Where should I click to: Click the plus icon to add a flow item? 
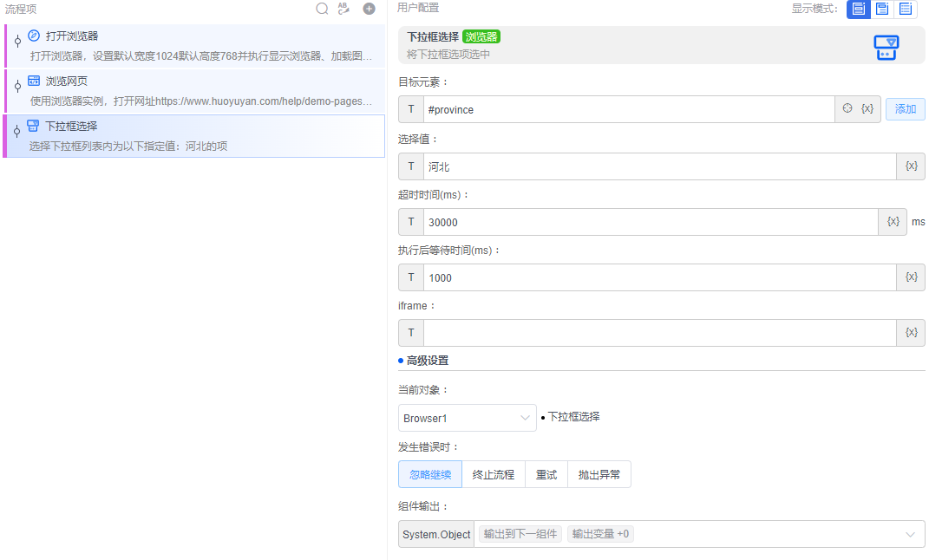[368, 8]
